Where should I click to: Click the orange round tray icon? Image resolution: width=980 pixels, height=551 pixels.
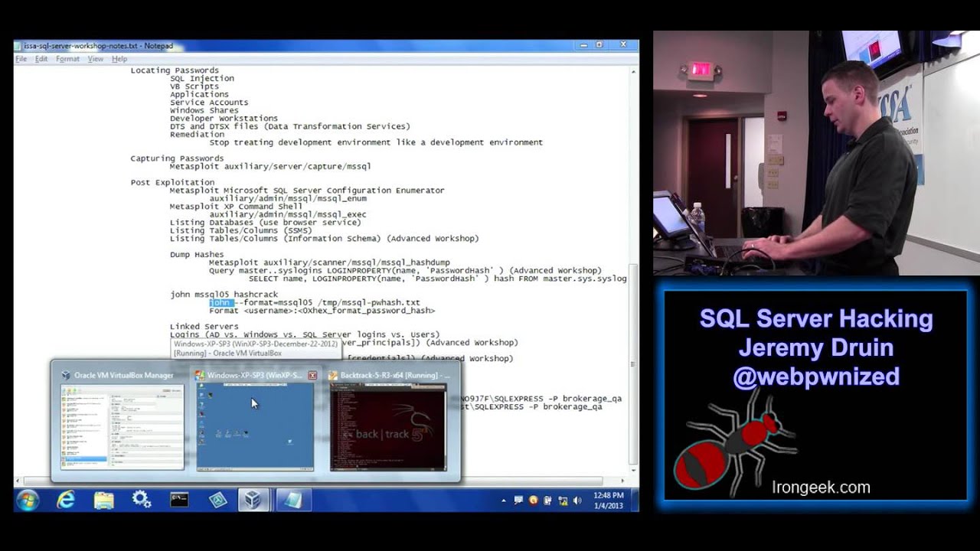click(x=533, y=500)
